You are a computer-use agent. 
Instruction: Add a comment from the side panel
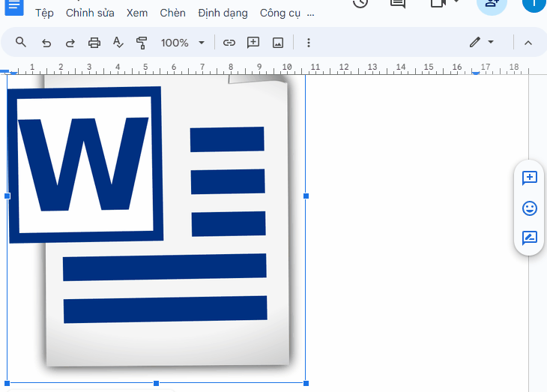point(529,178)
